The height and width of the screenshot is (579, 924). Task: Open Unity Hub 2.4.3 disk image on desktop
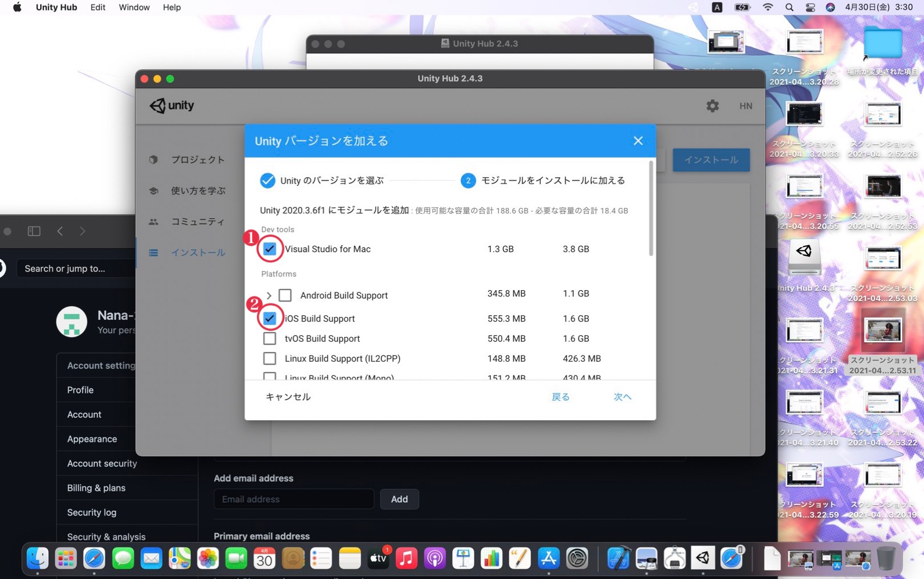(804, 257)
